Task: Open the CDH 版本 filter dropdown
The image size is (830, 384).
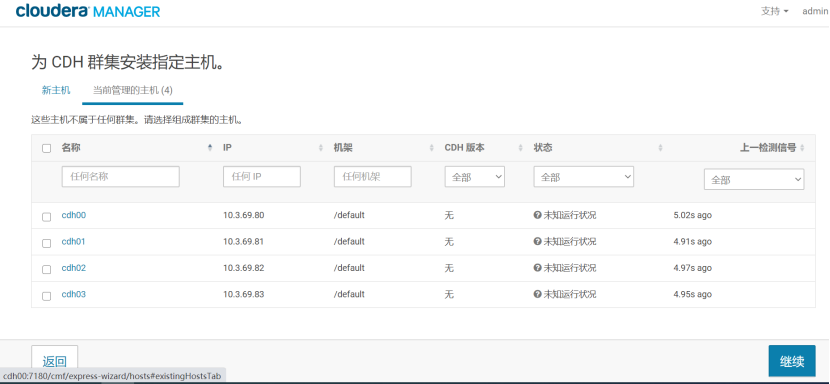Action: pos(475,177)
